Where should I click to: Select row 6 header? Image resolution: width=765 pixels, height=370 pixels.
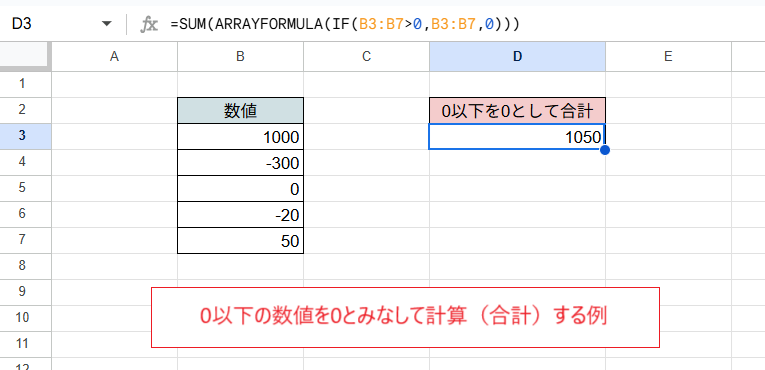pyautogui.click(x=25, y=214)
